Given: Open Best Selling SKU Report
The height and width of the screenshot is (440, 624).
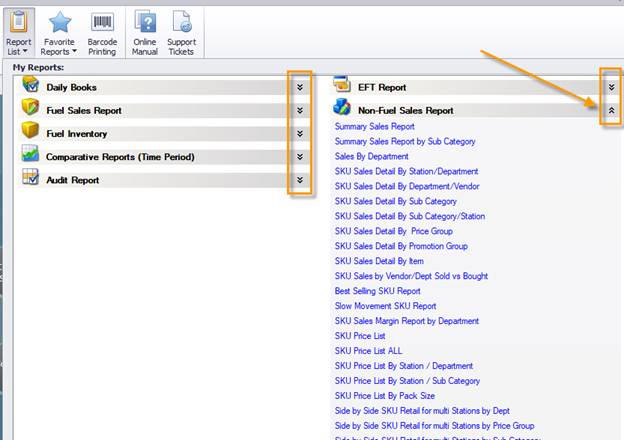Looking at the screenshot, I should [x=377, y=291].
